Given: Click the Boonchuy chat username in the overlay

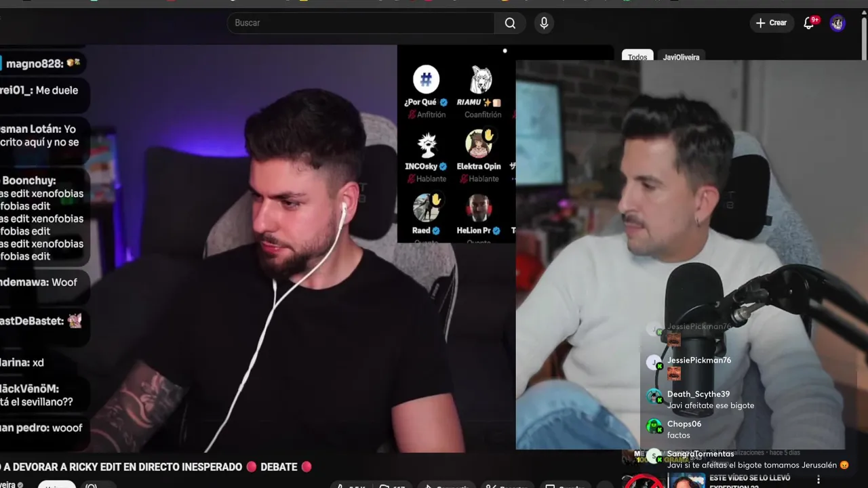Looking at the screenshot, I should click(x=28, y=181).
